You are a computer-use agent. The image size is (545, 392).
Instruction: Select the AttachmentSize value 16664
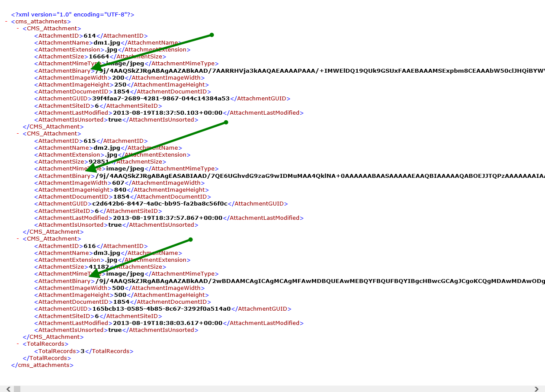pyautogui.click(x=99, y=56)
